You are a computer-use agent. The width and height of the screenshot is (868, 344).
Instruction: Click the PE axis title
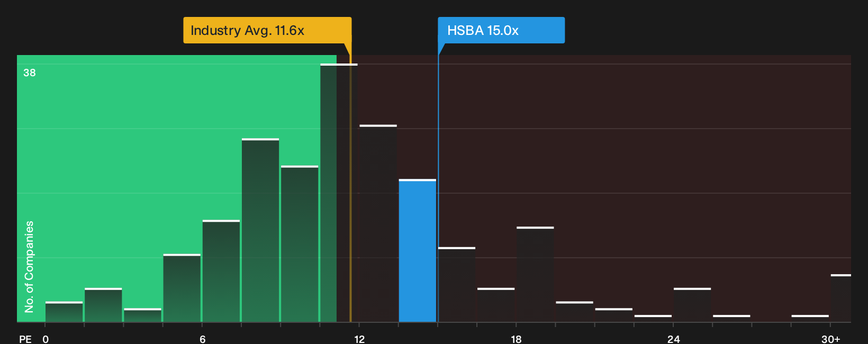[25, 339]
